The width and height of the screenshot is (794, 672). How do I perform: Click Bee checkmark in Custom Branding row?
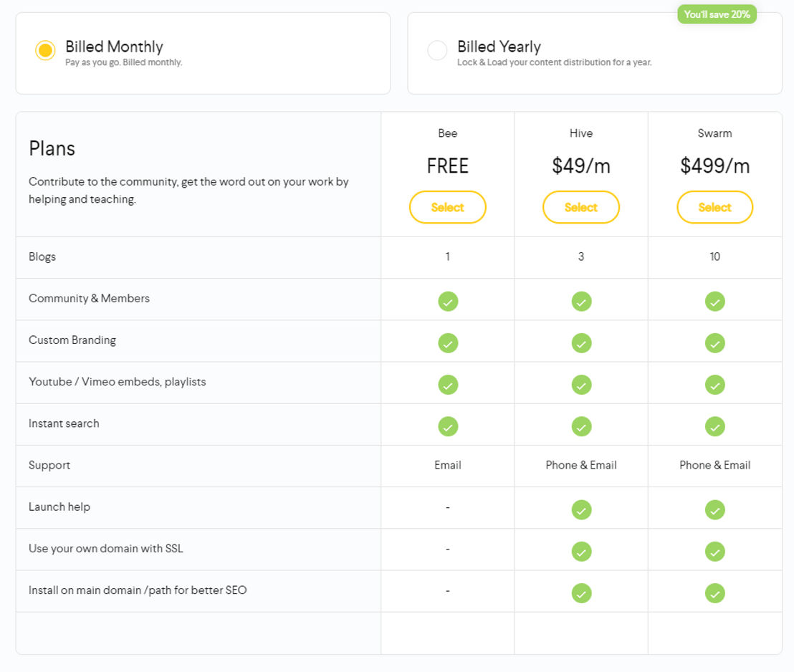pos(448,343)
